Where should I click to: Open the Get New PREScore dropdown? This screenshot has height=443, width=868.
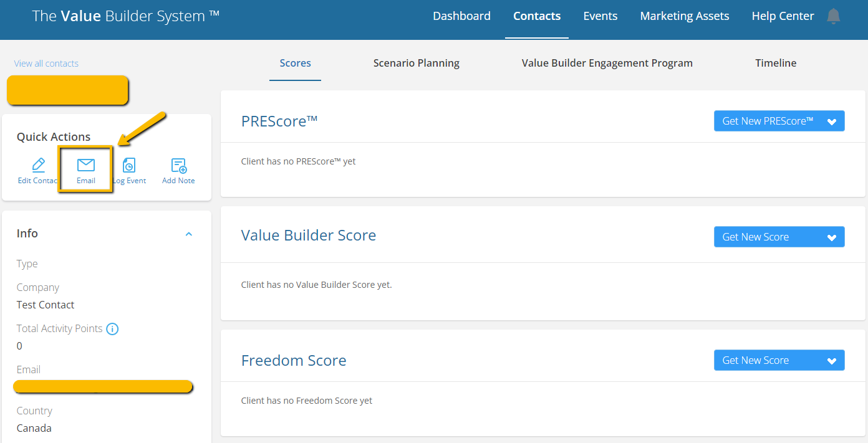(x=779, y=121)
